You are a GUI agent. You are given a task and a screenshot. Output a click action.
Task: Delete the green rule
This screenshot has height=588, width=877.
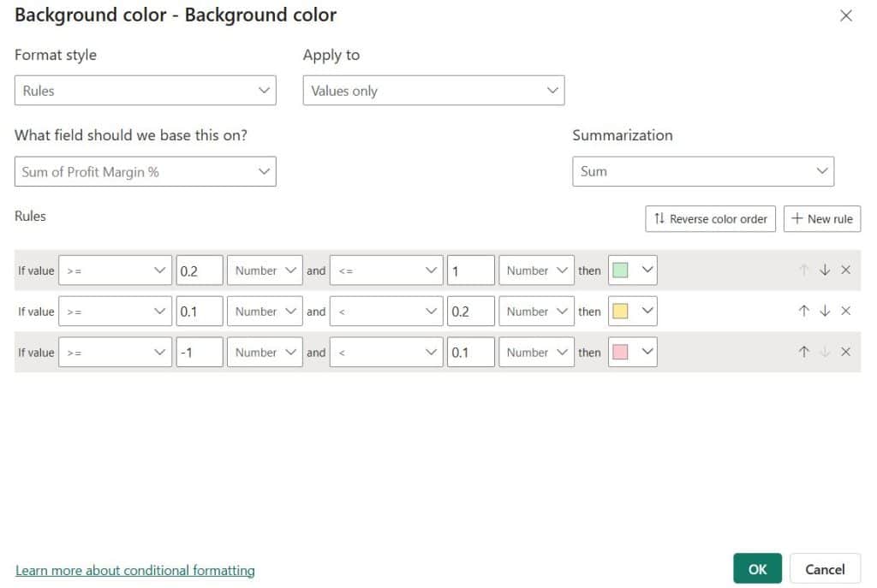tap(845, 270)
